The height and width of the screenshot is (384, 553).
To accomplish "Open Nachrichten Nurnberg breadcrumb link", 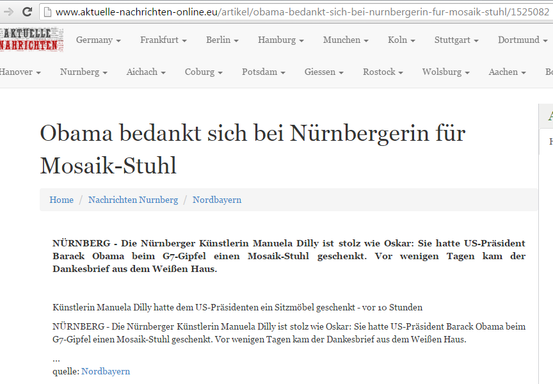I will tap(133, 200).
